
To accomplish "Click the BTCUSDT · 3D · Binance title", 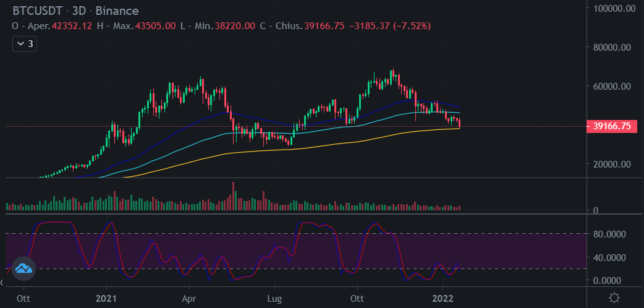I will point(75,11).
